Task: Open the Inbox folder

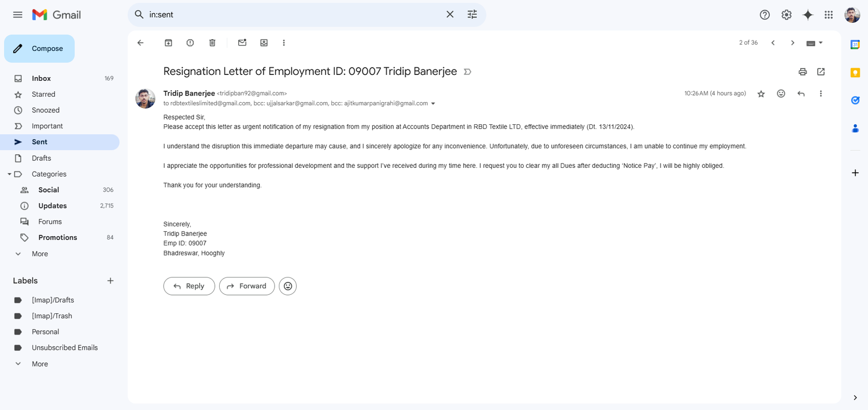Action: pos(41,78)
